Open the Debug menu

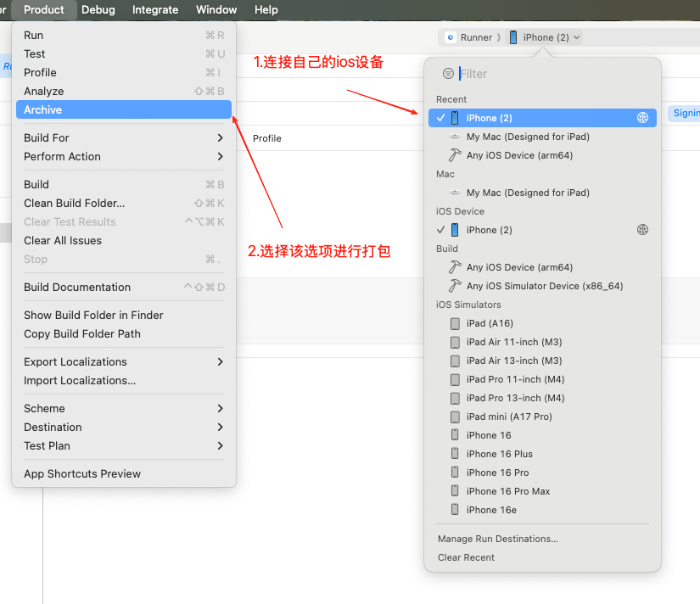point(98,9)
